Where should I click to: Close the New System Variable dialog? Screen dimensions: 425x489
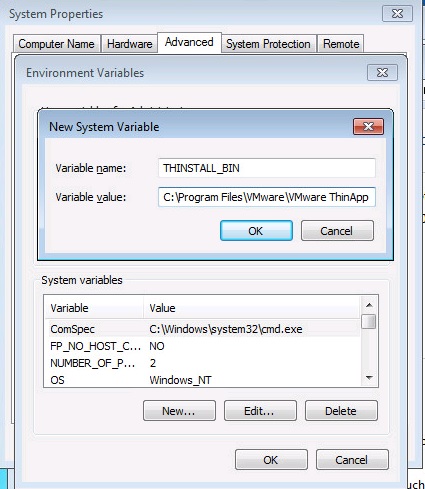368,126
